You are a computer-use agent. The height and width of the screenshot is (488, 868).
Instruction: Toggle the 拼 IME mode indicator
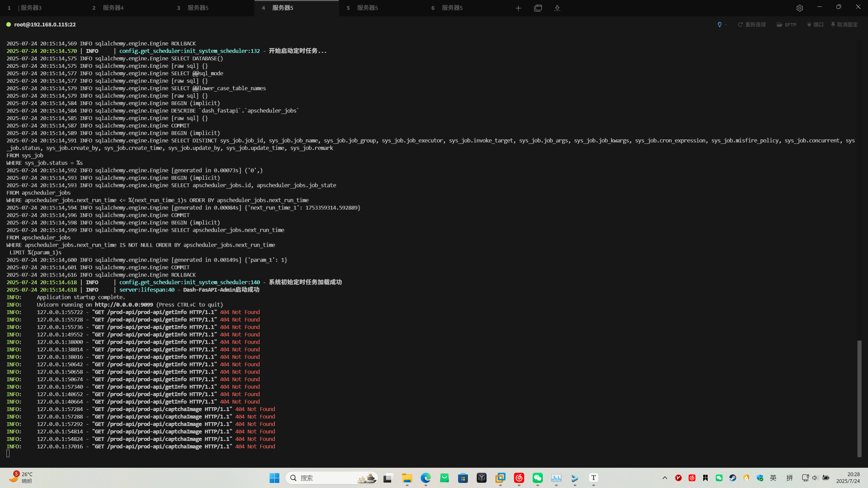pos(789,478)
